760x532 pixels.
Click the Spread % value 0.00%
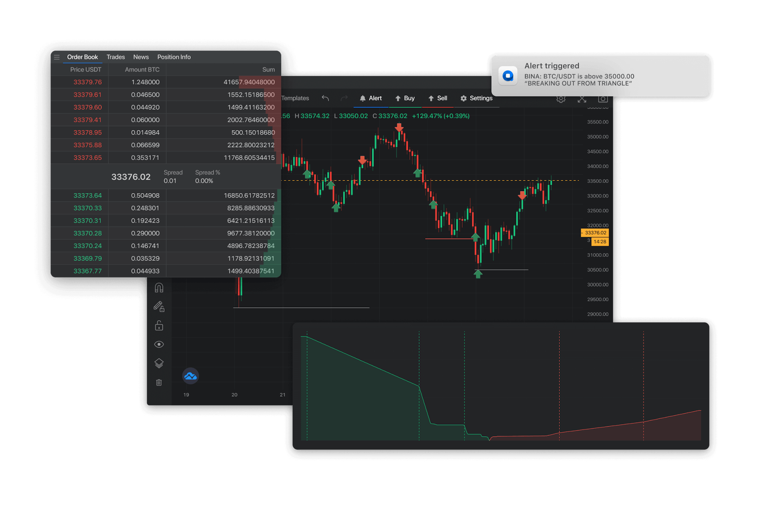pyautogui.click(x=204, y=181)
